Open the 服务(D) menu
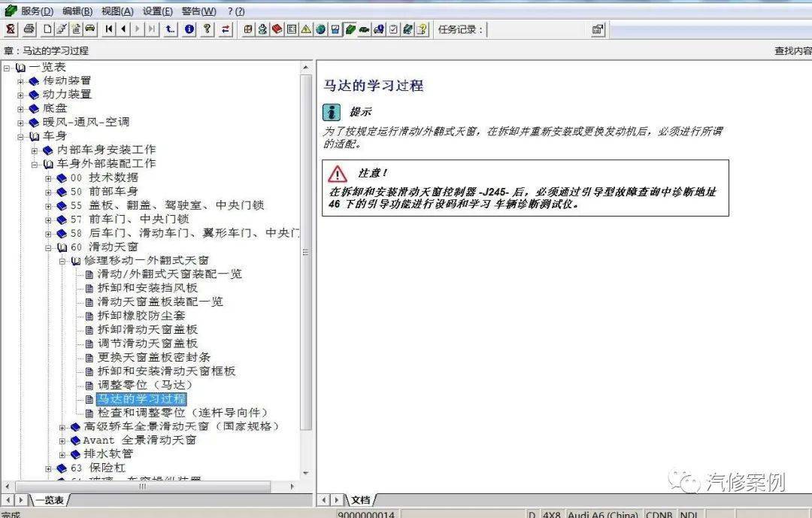 [x=36, y=11]
